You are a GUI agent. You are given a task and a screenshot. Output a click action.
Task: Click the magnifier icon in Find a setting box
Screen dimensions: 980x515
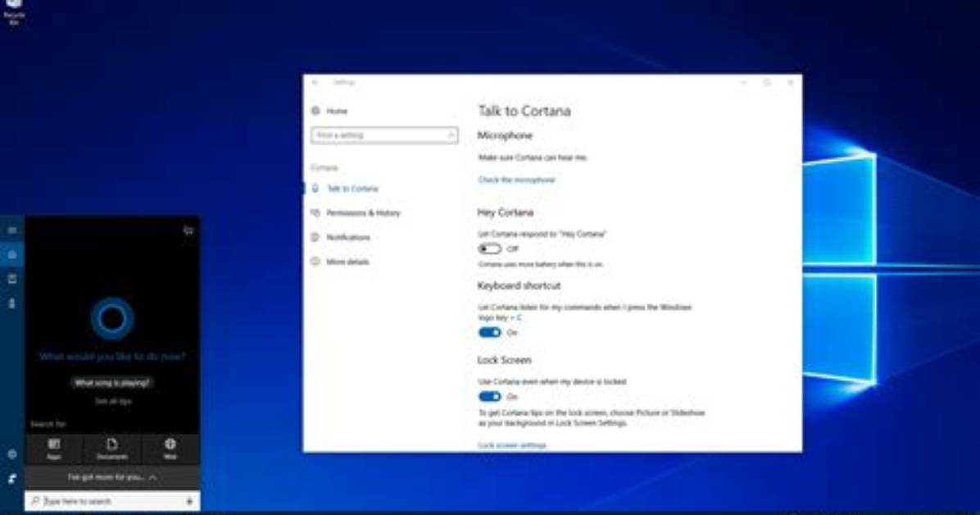pos(450,135)
